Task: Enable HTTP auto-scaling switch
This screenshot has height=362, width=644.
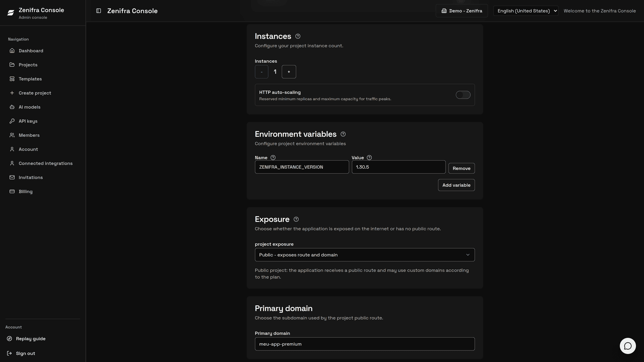Action: coord(463,95)
